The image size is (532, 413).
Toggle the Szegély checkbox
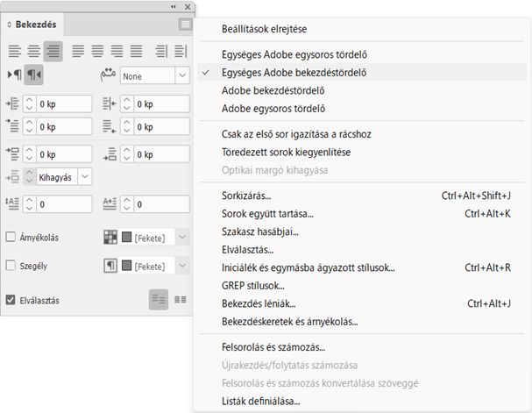[x=11, y=266]
